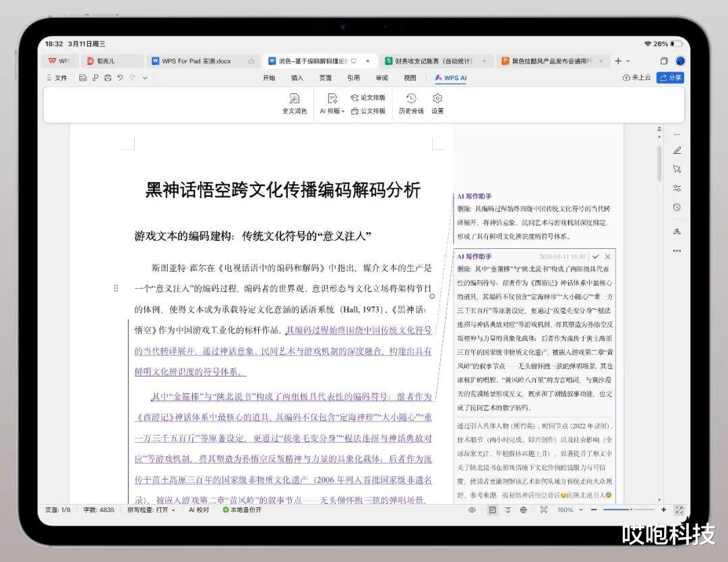Select web layout globe icon
This screenshot has width=728, height=562.
click(x=523, y=510)
